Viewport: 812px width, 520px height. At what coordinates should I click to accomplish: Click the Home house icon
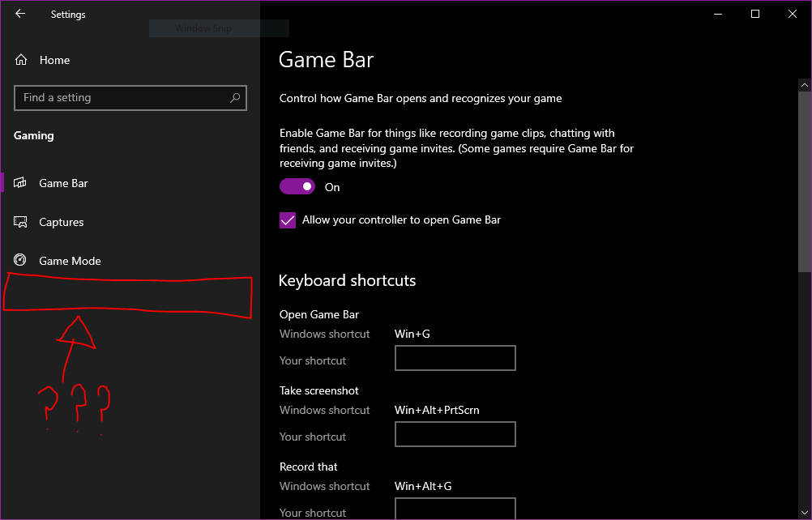pos(21,60)
